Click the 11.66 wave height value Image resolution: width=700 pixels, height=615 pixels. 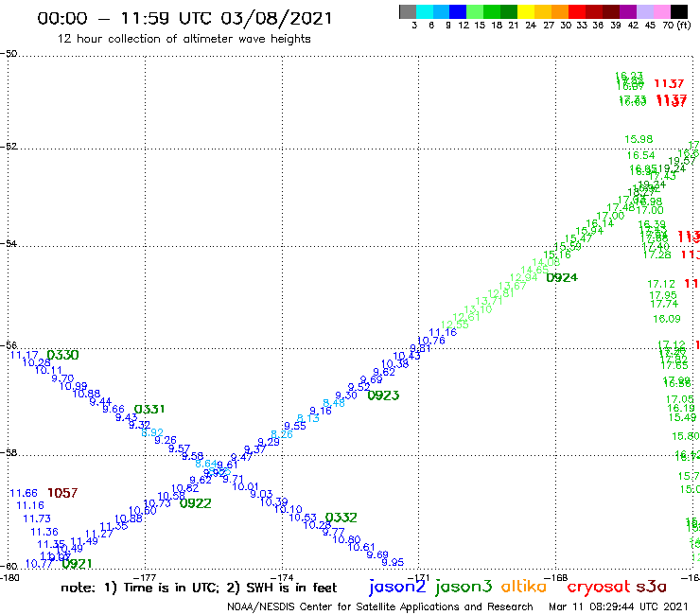(x=24, y=493)
